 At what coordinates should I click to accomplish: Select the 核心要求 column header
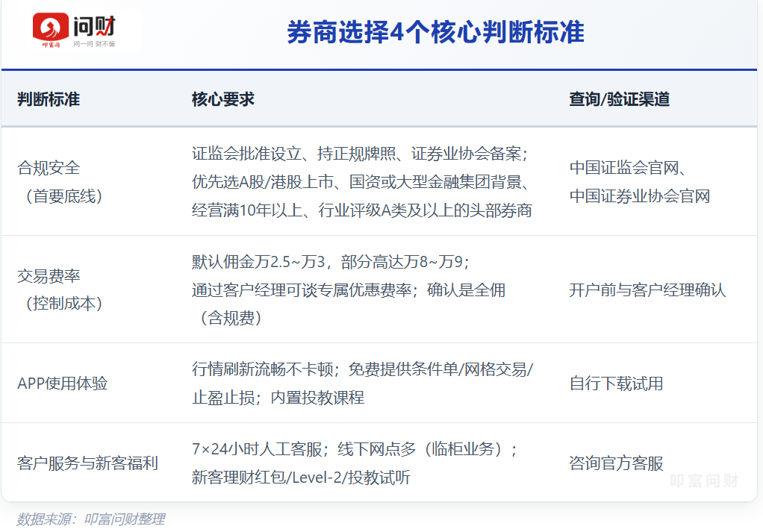pyautogui.click(x=223, y=99)
